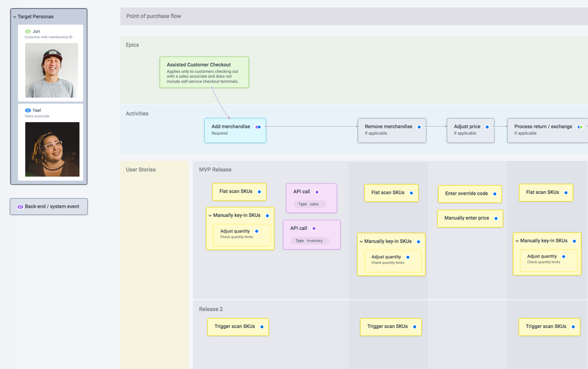Click the purple dot on API call sales card
The image size is (588, 369).
[317, 192]
